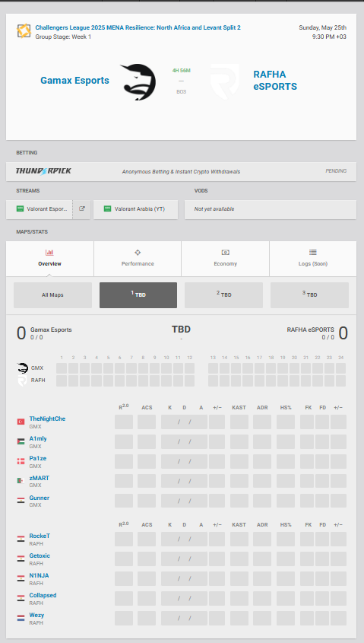
Task: Click Wezy's country flag
Action: [x=21, y=618]
